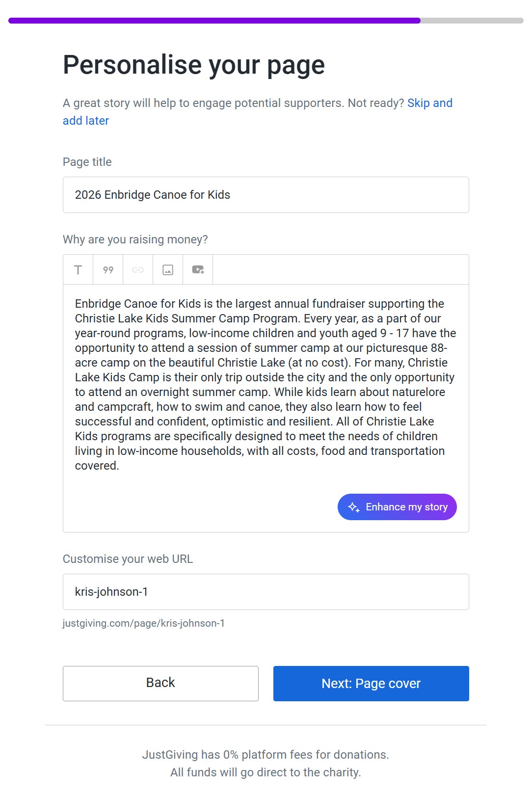Click the 'Skip and add later' link
The image size is (532, 795).
[x=429, y=103]
